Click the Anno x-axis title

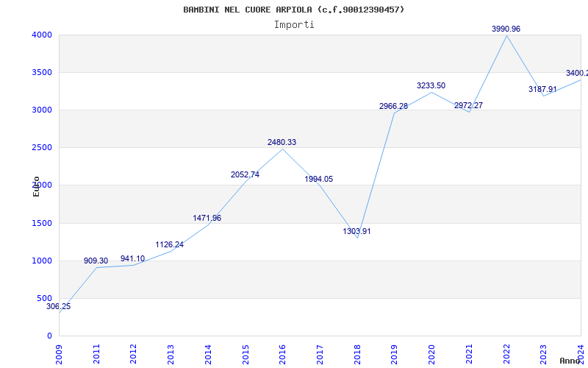pyautogui.click(x=570, y=361)
